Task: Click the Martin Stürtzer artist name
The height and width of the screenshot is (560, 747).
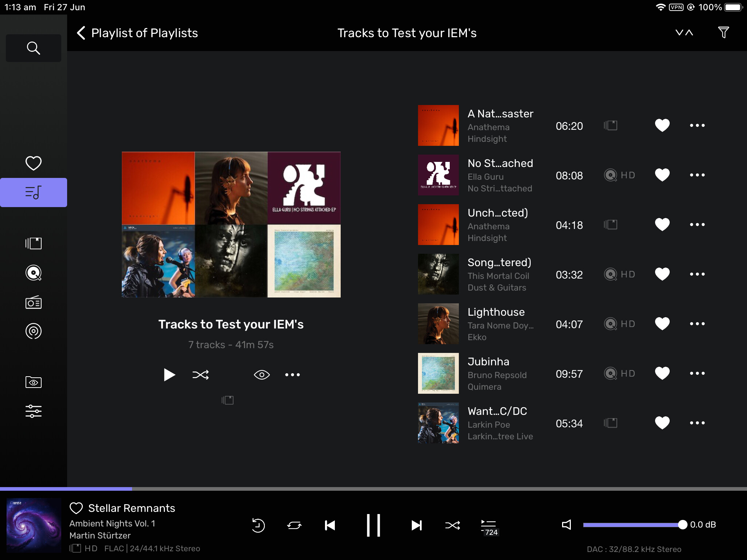Action: coord(100,535)
